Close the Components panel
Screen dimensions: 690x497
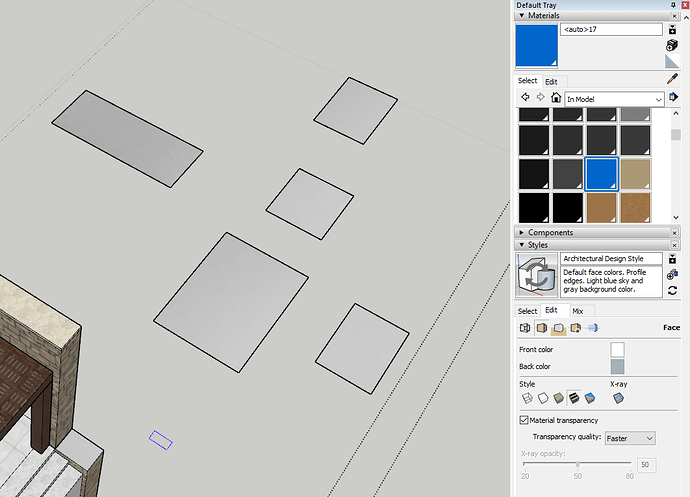pos(674,232)
